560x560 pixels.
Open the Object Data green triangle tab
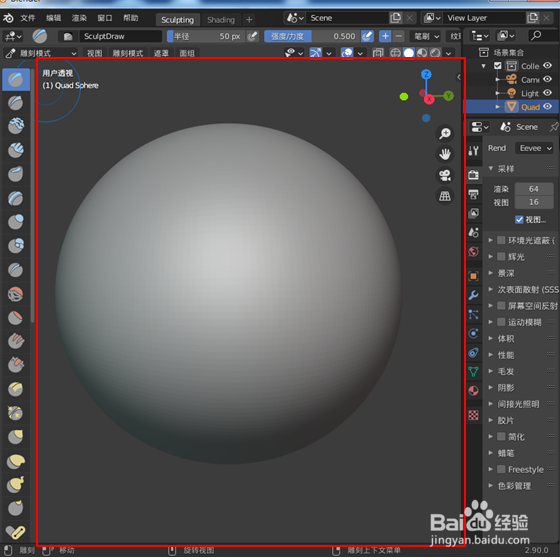tap(474, 371)
